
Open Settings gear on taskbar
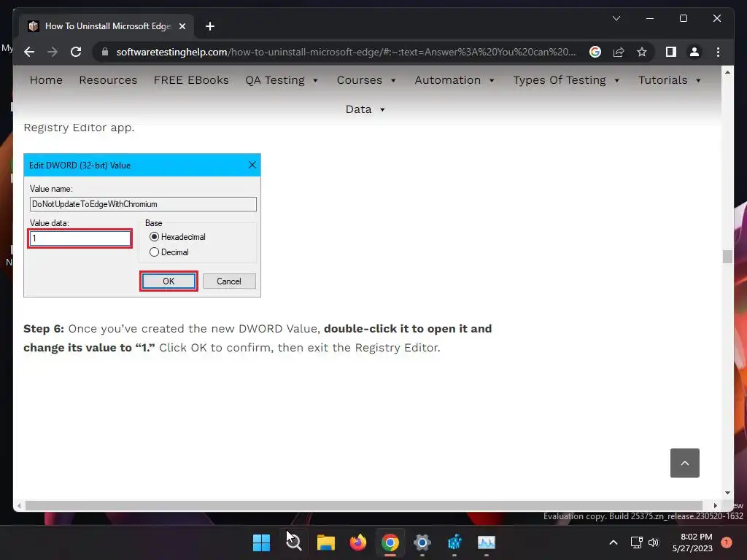point(422,542)
